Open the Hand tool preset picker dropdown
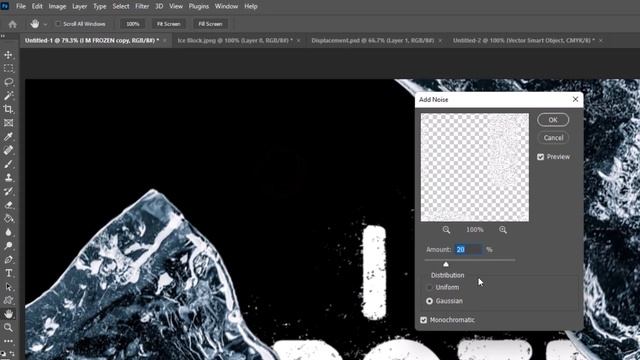 tap(45, 24)
